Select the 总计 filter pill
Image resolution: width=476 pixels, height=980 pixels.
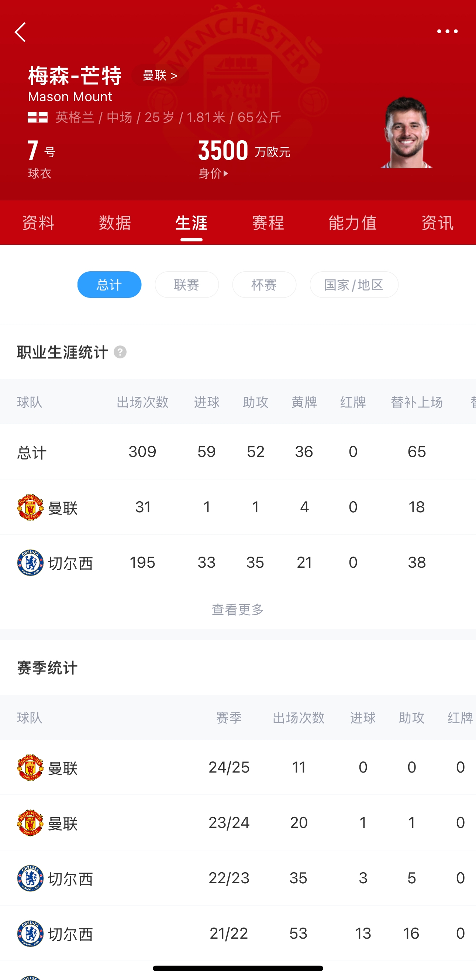(x=109, y=285)
